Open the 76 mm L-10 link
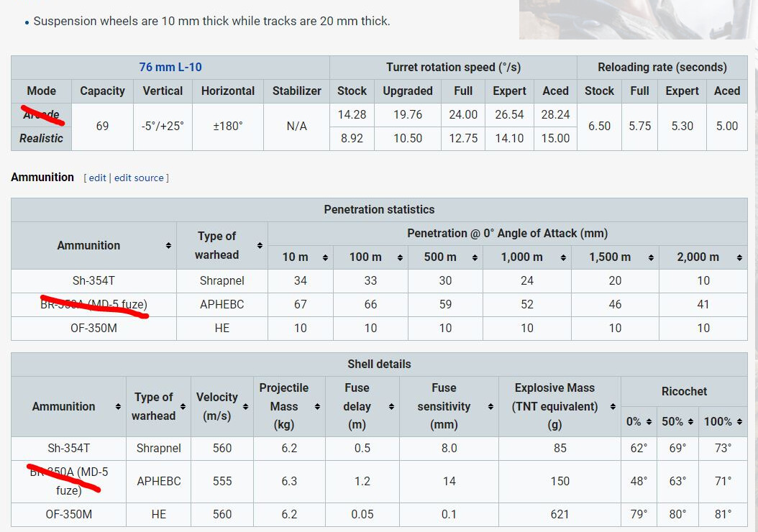The width and height of the screenshot is (758, 532). pos(170,67)
